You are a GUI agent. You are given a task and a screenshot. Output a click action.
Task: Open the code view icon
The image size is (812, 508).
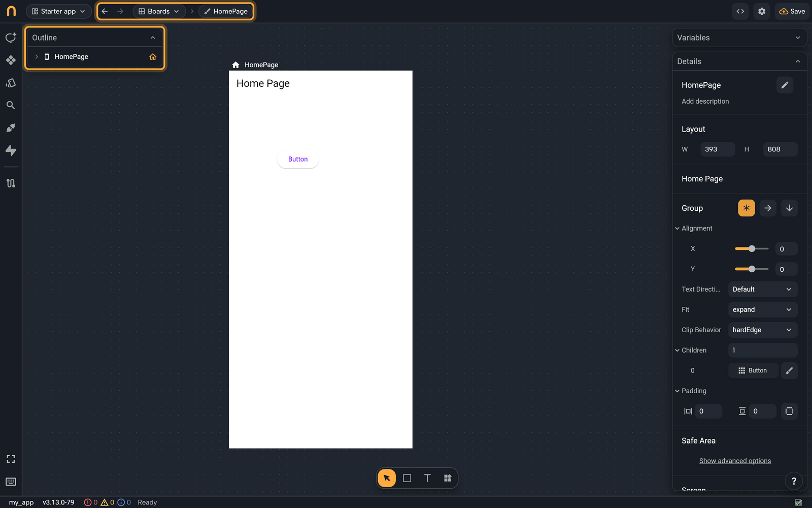click(x=740, y=11)
